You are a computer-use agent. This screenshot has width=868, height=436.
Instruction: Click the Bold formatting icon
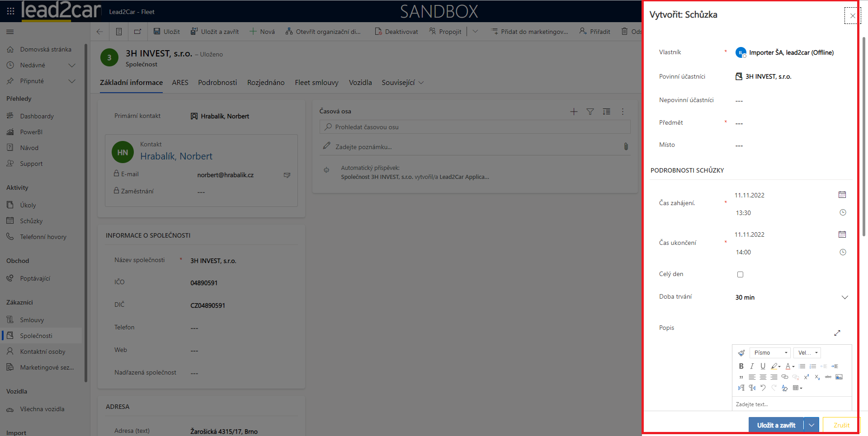point(741,366)
